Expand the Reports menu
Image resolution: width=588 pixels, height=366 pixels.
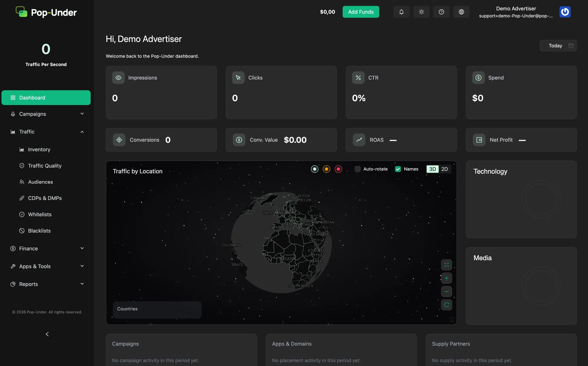point(46,284)
